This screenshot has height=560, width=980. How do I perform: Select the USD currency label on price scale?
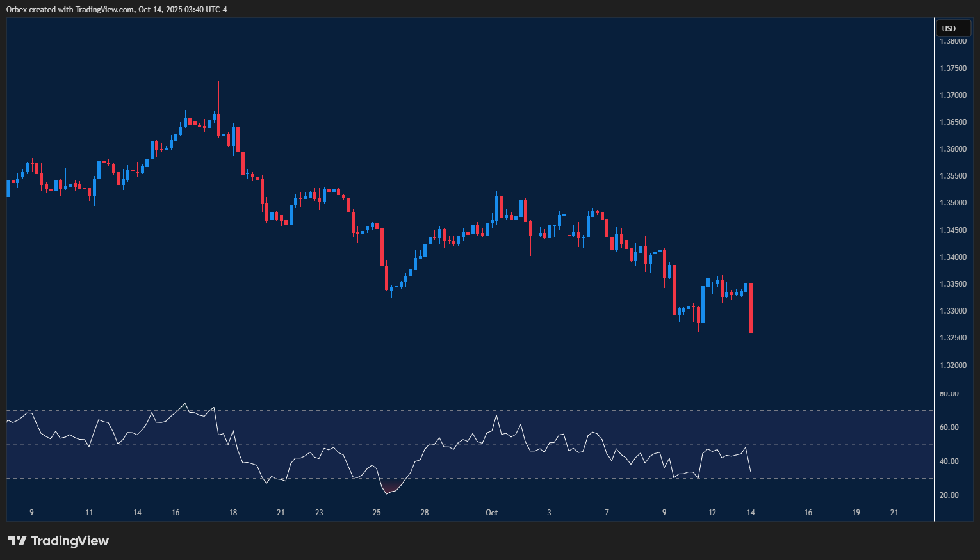[x=953, y=28]
